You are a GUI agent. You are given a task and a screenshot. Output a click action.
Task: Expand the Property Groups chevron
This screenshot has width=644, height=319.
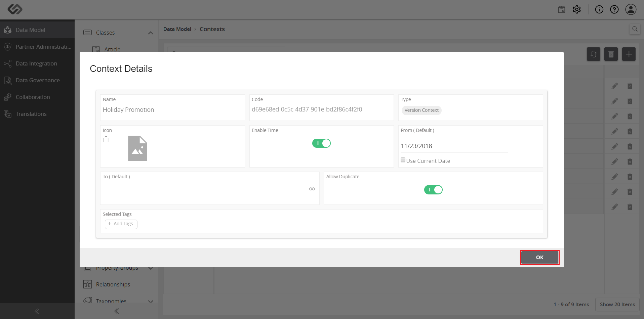tap(151, 268)
